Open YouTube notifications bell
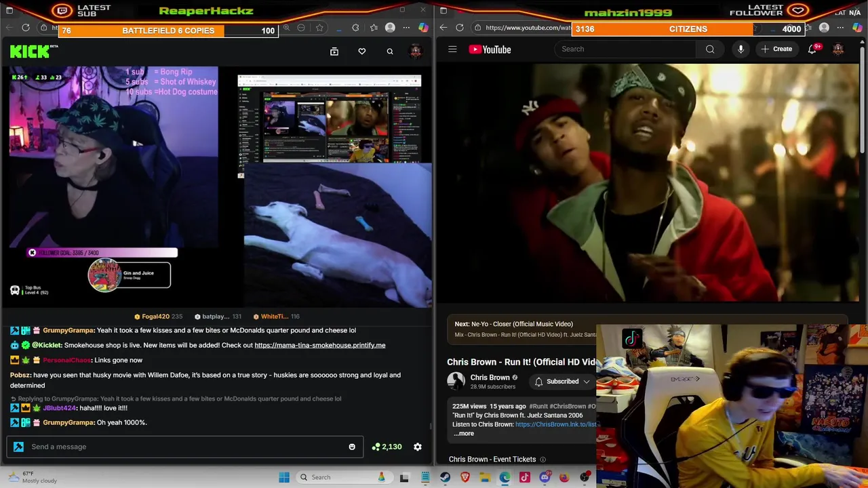The height and width of the screenshot is (488, 868). click(x=812, y=49)
